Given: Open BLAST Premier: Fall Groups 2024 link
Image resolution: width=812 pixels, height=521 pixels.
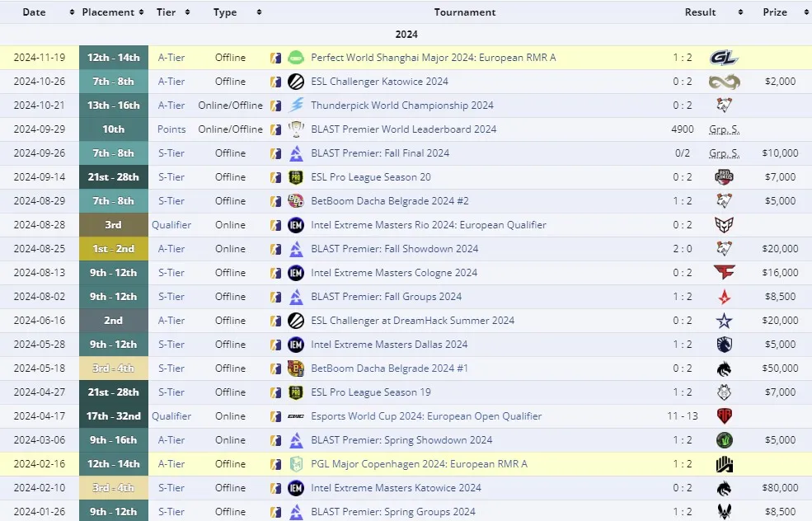Looking at the screenshot, I should [x=386, y=296].
